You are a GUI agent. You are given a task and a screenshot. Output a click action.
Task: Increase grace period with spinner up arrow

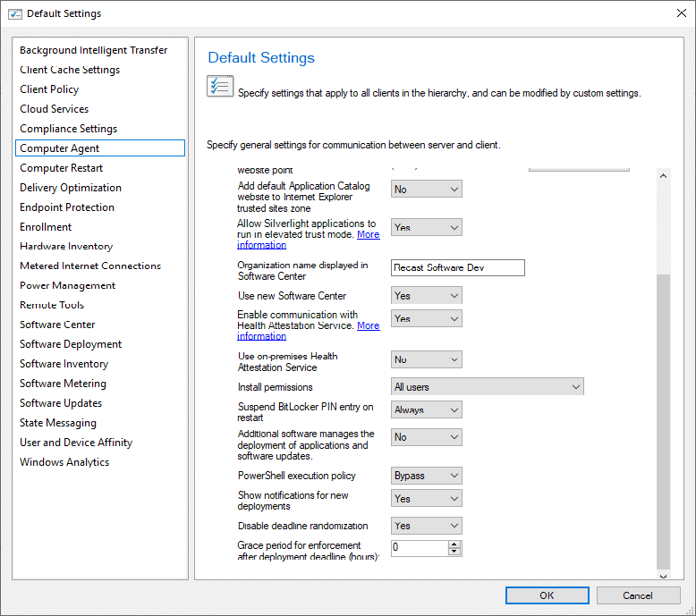[x=454, y=544]
